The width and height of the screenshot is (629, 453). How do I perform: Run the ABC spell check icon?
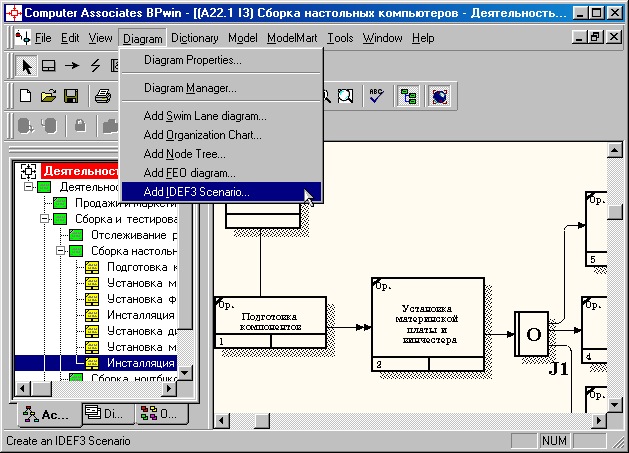coord(376,96)
